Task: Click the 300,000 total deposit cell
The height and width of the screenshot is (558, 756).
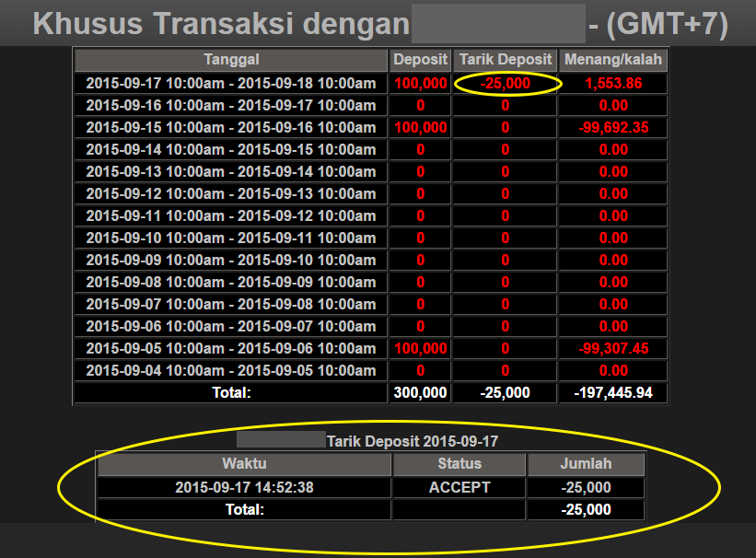Action: coord(420,392)
